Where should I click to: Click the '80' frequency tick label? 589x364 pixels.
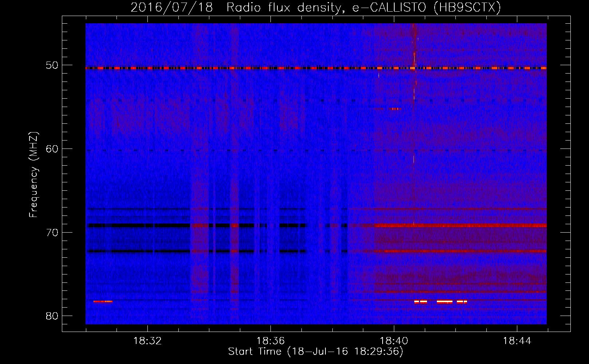52,316
